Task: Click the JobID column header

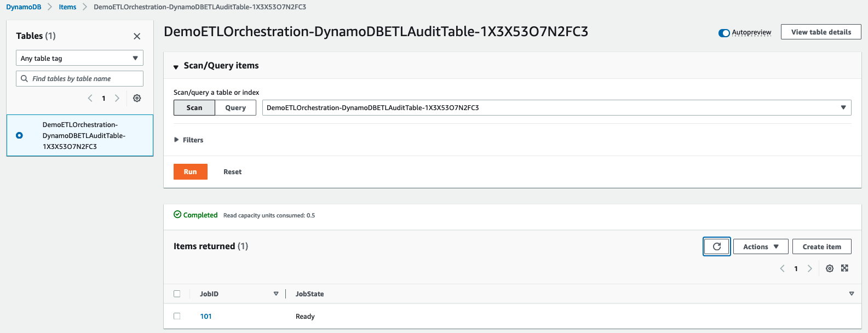Action: pyautogui.click(x=209, y=294)
